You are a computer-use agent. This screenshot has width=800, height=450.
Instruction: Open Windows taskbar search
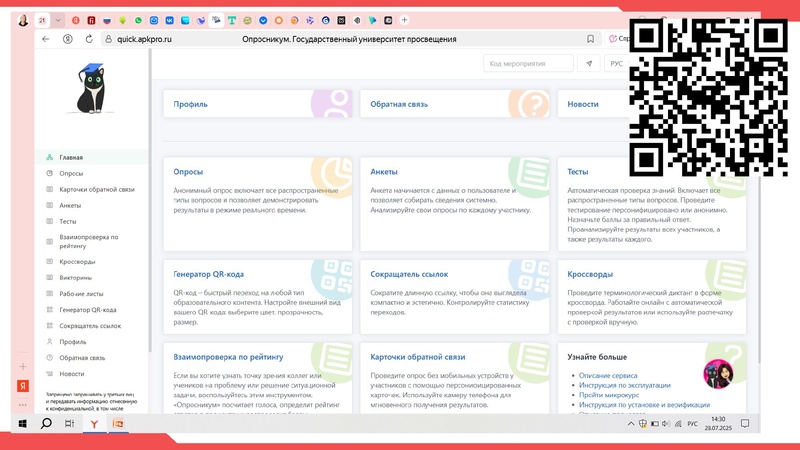(x=46, y=423)
